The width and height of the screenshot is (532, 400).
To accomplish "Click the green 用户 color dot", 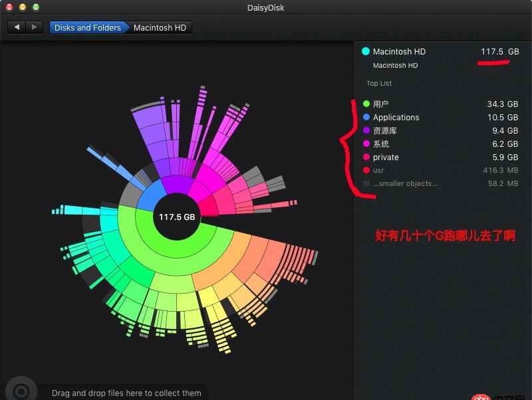I will point(366,104).
